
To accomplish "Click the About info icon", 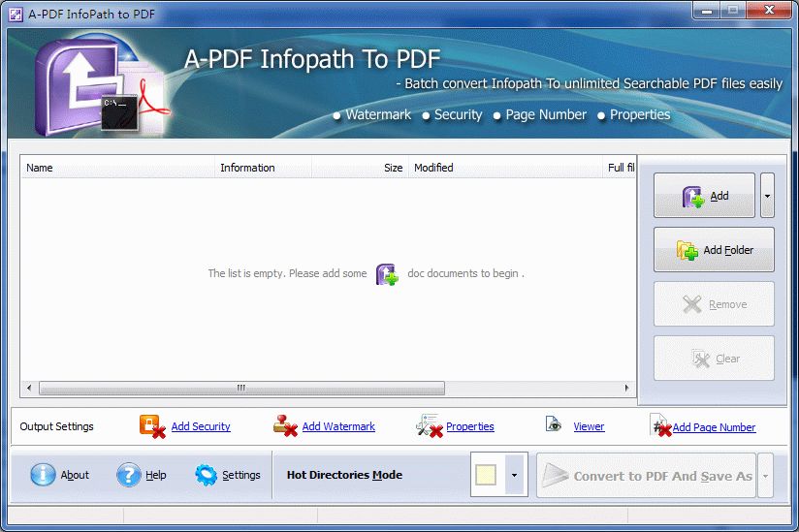I will [x=43, y=475].
